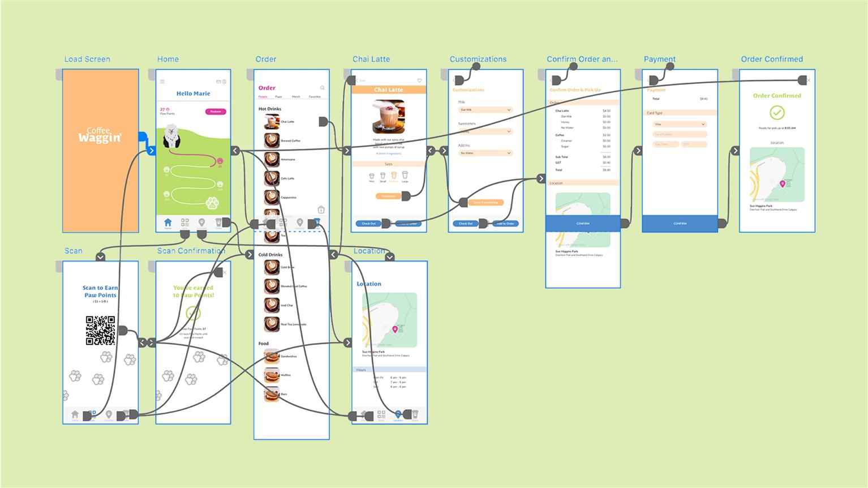
Task: Click connection arrow entering Payment artboard
Action: pyautogui.click(x=638, y=151)
